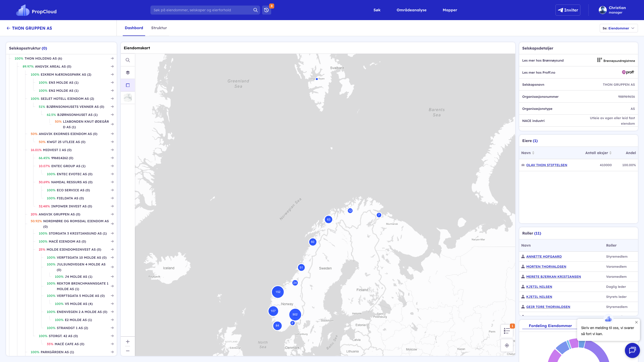Open the chat support bubble
Viewport: 644px width, 362px height.
coord(632,350)
